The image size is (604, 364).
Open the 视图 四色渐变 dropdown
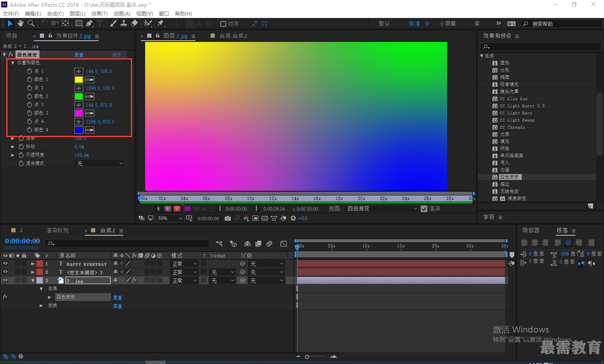382,208
